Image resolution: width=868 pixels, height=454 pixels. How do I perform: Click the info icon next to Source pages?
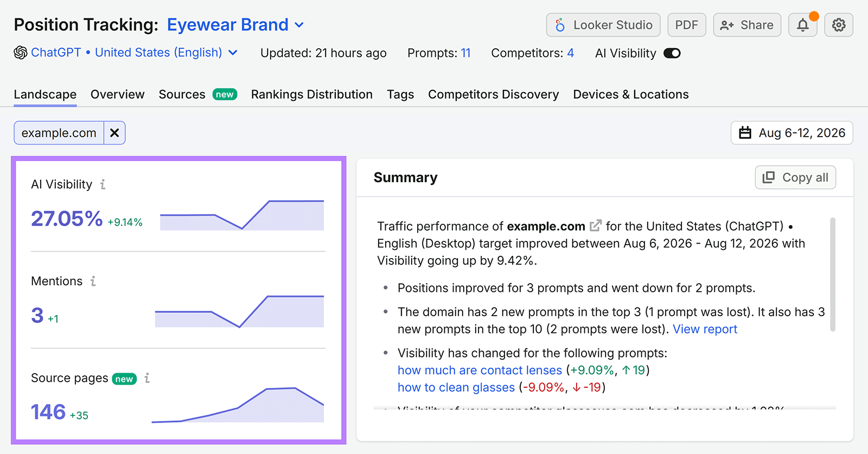tap(147, 378)
